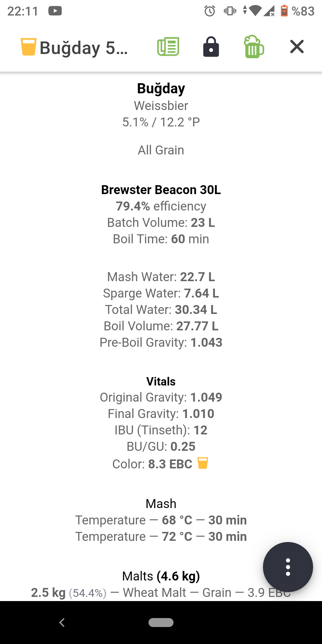The width and height of the screenshot is (322, 644).
Task: Go back using the Android back arrow
Action: point(62,623)
